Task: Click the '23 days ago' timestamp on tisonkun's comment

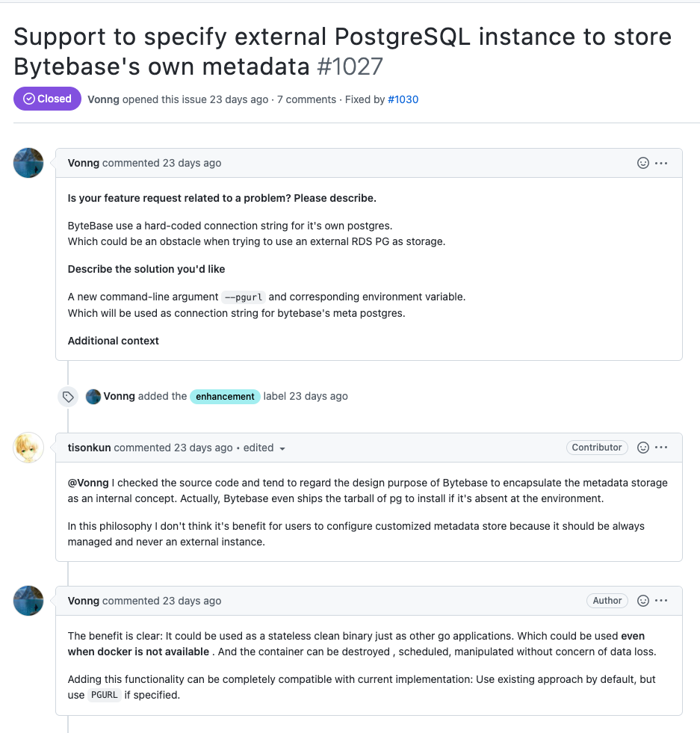Action: pos(203,448)
